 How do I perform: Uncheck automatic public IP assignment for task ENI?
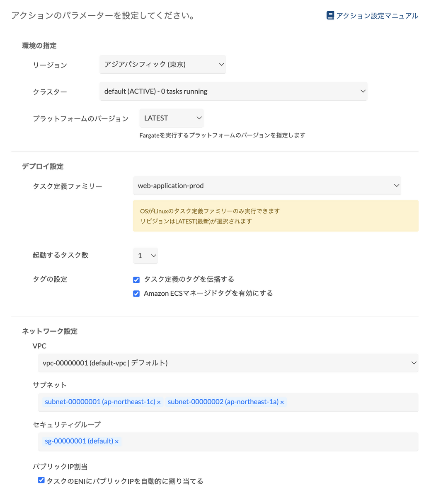(41, 480)
